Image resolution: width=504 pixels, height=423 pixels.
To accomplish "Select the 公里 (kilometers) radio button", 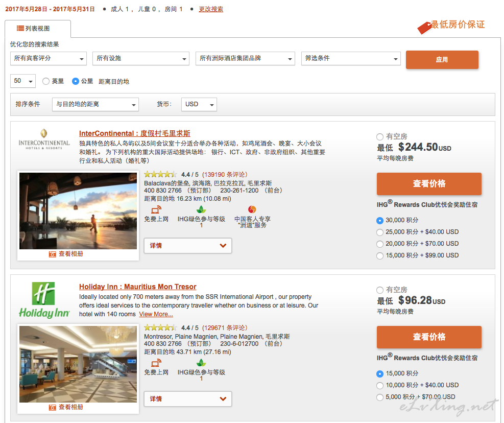I will pyautogui.click(x=76, y=81).
